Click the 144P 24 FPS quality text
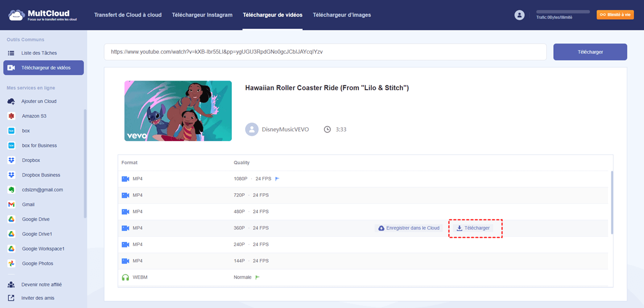Image resolution: width=644 pixels, height=308 pixels. 251,261
